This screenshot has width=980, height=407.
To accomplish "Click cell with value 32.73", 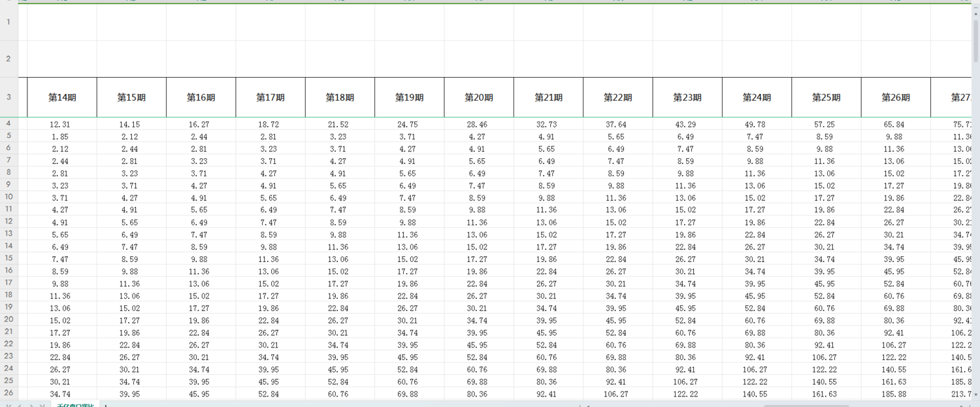I will click(x=549, y=124).
